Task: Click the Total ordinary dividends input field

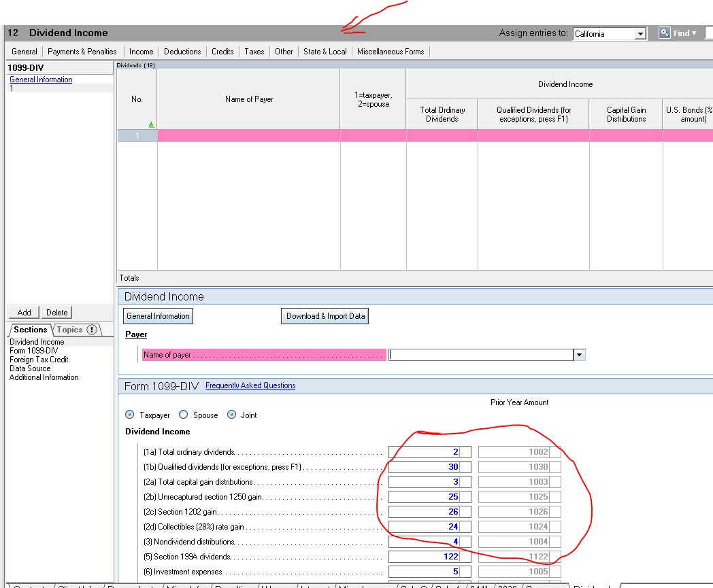Action: [x=429, y=451]
